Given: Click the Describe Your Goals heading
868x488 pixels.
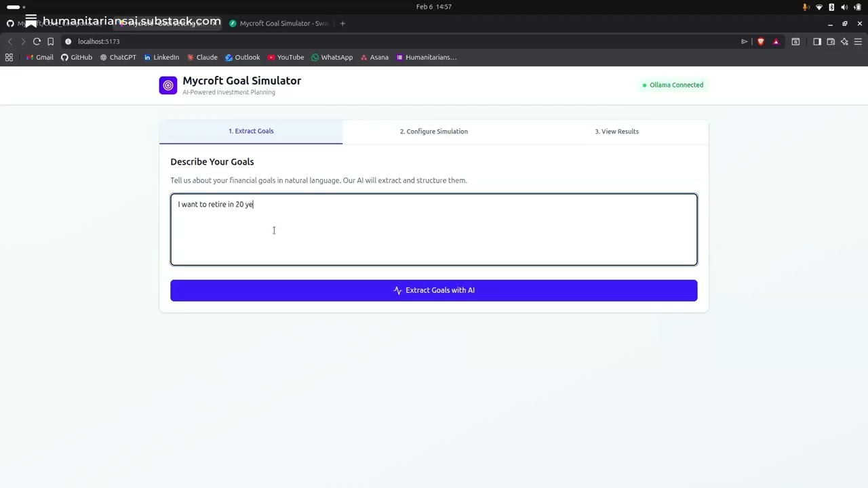Looking at the screenshot, I should [x=212, y=162].
